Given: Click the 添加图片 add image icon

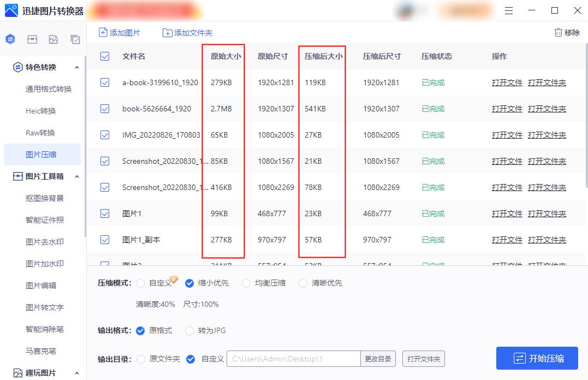Looking at the screenshot, I should 103,33.
